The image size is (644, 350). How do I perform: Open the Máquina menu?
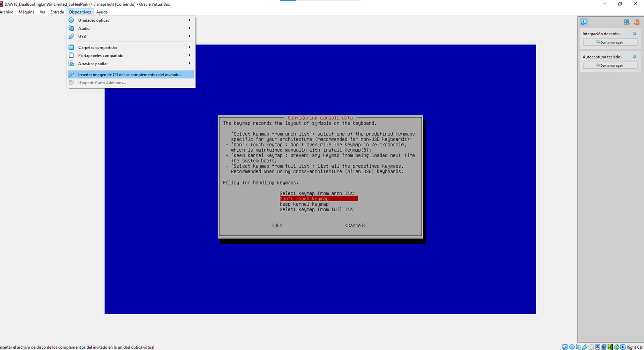pos(26,12)
